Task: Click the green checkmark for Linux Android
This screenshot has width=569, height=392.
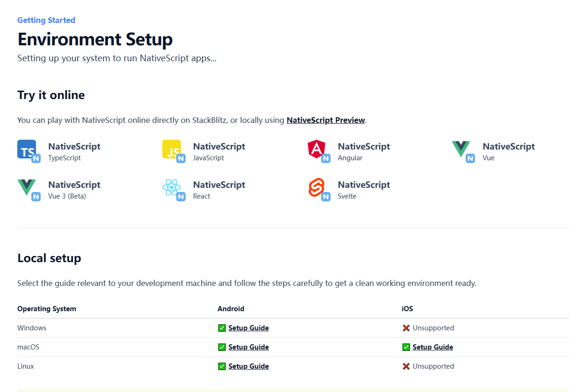Action: pyautogui.click(x=222, y=366)
